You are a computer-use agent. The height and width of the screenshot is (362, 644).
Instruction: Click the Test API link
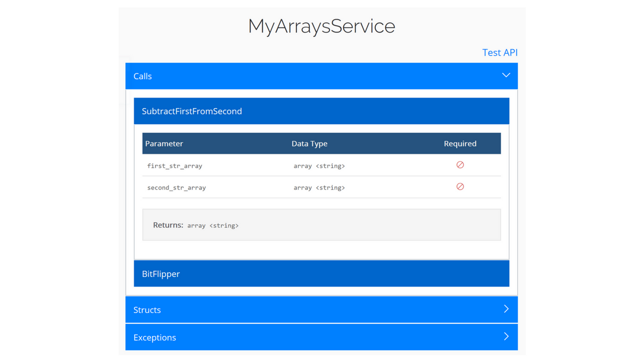pyautogui.click(x=500, y=53)
